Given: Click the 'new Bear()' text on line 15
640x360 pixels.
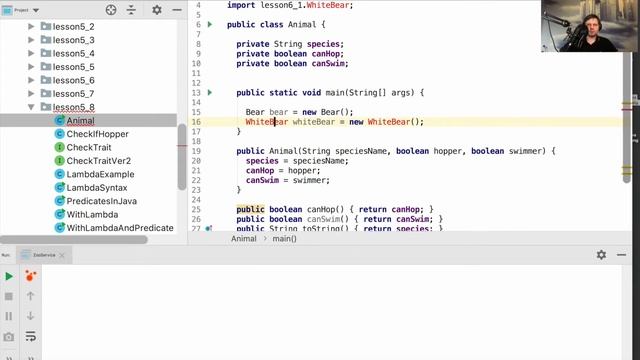Looking at the screenshot, I should coord(327,112).
